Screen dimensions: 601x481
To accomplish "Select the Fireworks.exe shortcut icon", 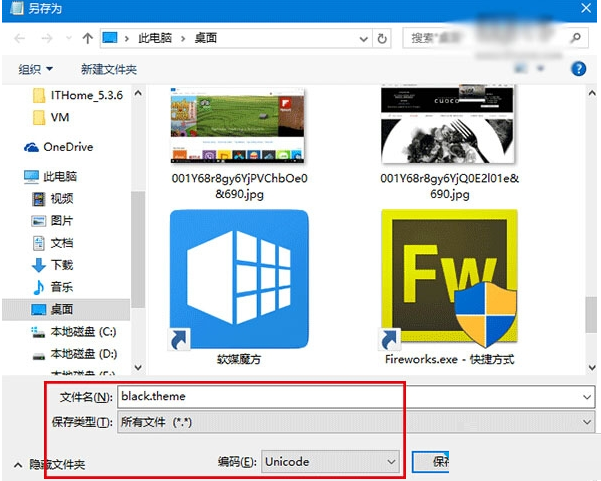I will tap(449, 273).
